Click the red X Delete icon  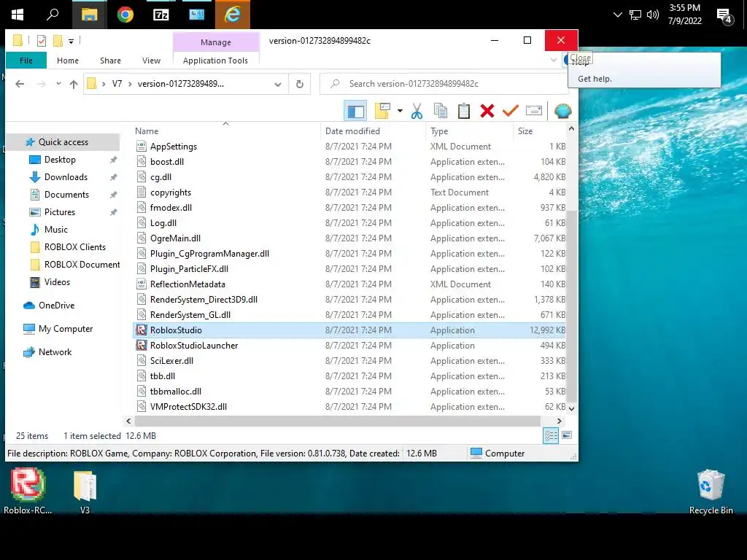coord(487,111)
